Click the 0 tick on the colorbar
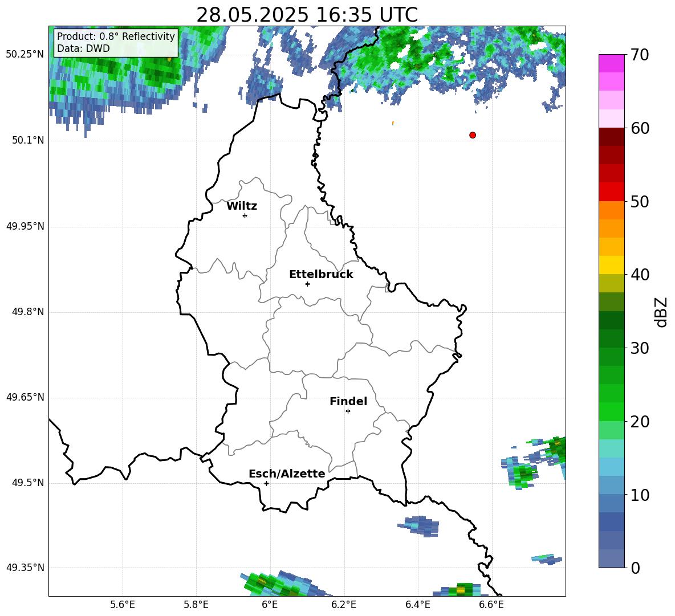Image resolution: width=675 pixels, height=616 pixels. [x=635, y=568]
